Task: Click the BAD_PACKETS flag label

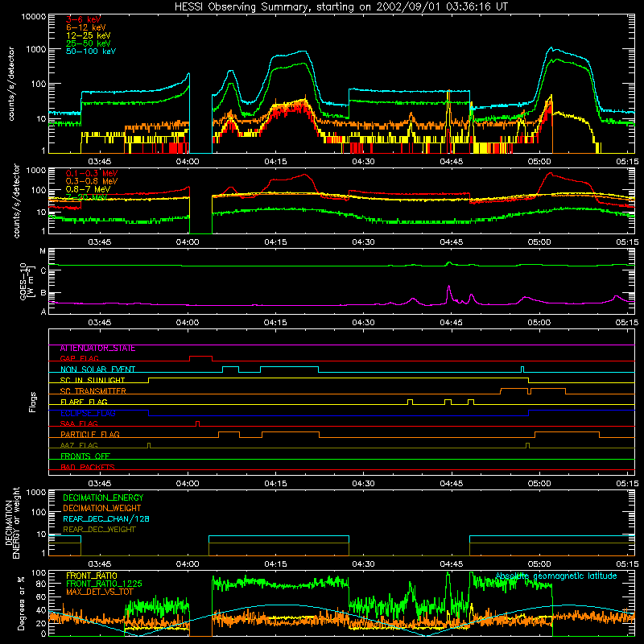Action: click(88, 467)
